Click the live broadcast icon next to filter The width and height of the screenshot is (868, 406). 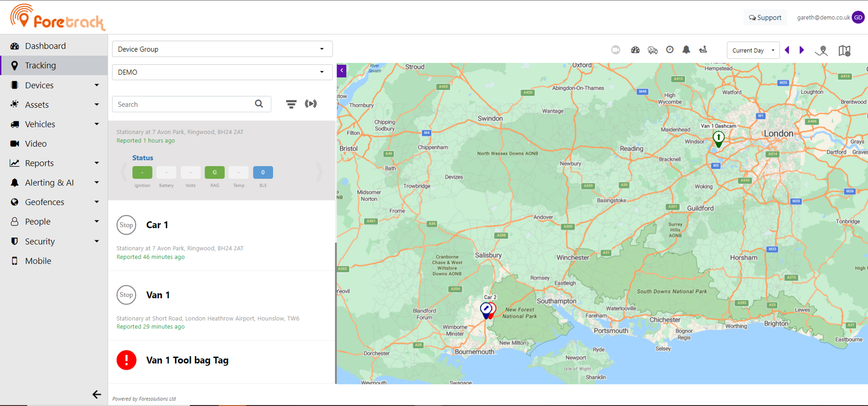(x=310, y=104)
